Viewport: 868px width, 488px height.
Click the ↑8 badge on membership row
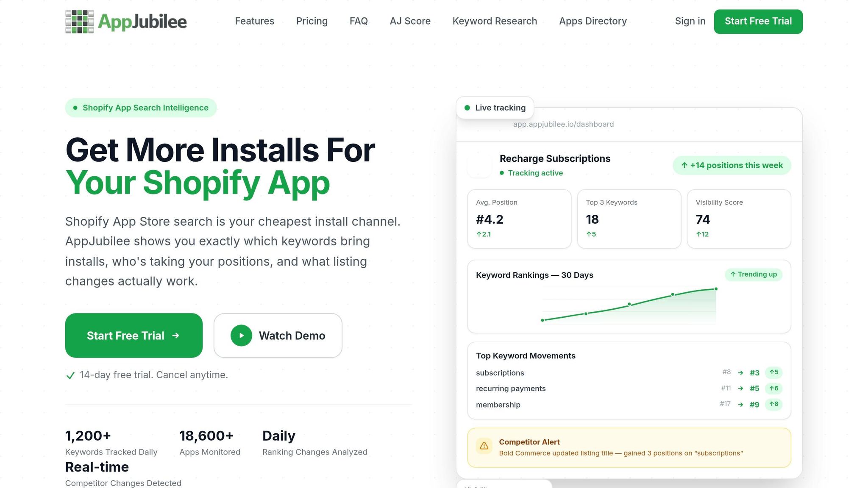tap(773, 404)
